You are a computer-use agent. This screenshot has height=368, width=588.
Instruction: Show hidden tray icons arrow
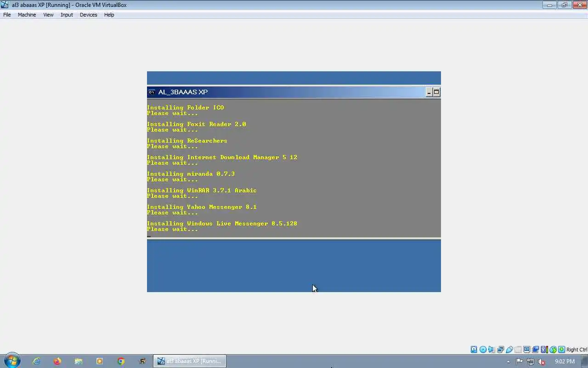[508, 362]
